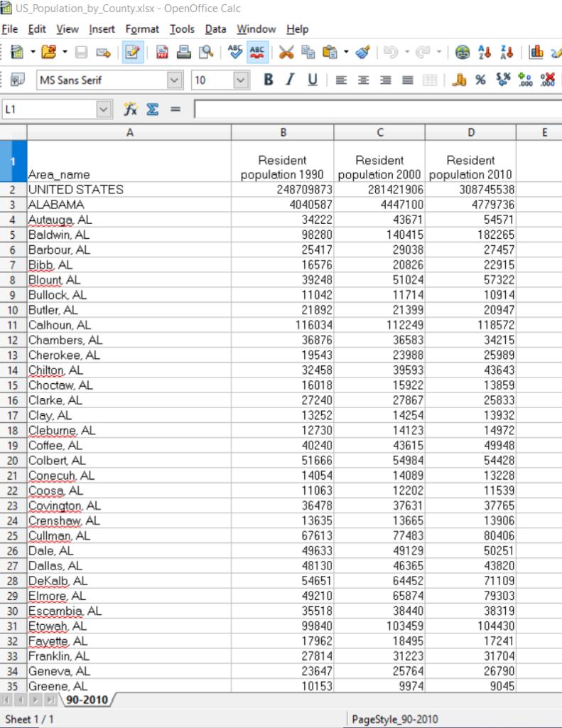Apply Currency number format icon
This screenshot has width=562, height=728.
pyautogui.click(x=459, y=80)
